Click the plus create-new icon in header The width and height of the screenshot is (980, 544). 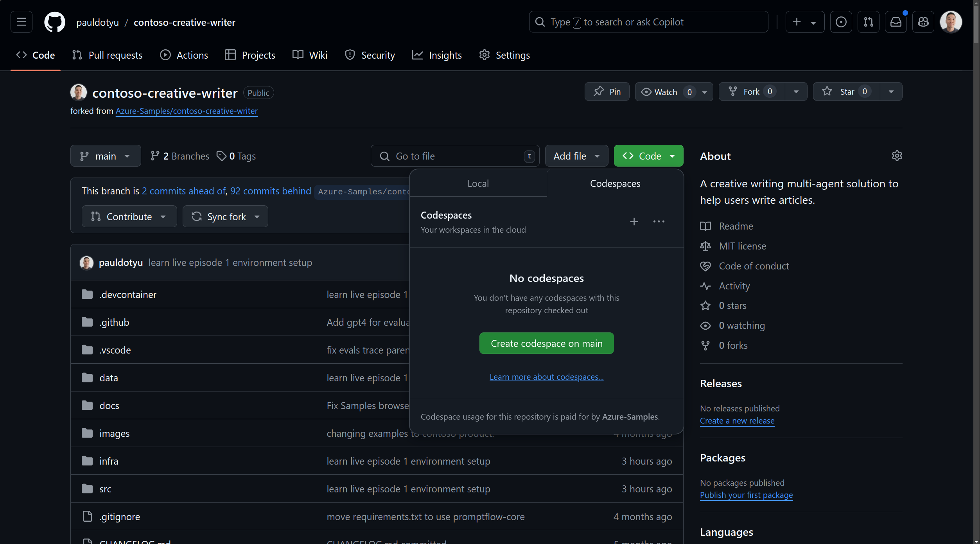pos(797,22)
